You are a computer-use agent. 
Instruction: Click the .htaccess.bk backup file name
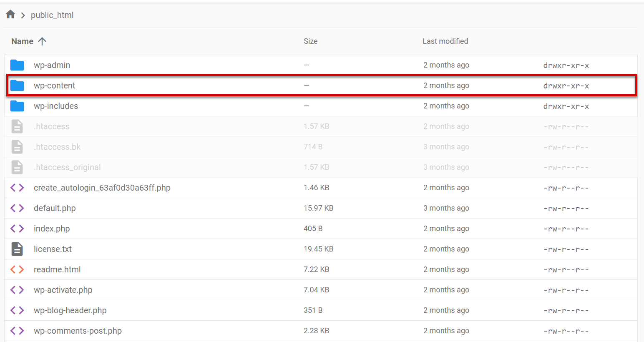(57, 147)
